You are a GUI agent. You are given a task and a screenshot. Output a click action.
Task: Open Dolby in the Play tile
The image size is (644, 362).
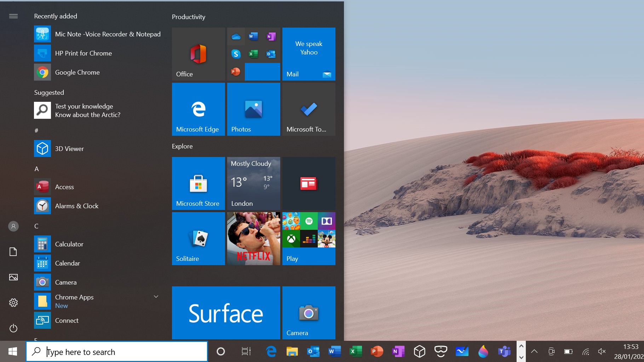tap(327, 221)
